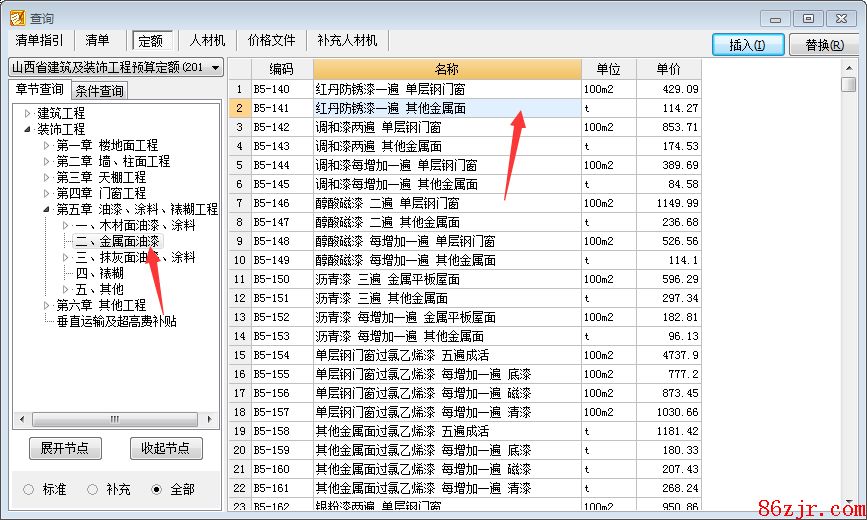Click the 查询 app icon in title bar
The width and height of the screenshot is (867, 520).
[x=15, y=18]
